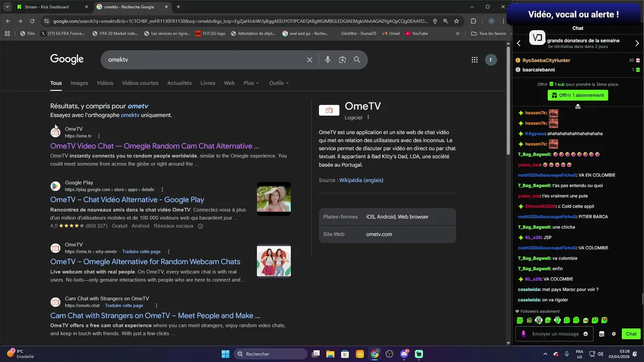Viewport: 644px width, 362px height.
Task: Click the Offrir 1 abonnement button
Action: click(x=578, y=96)
